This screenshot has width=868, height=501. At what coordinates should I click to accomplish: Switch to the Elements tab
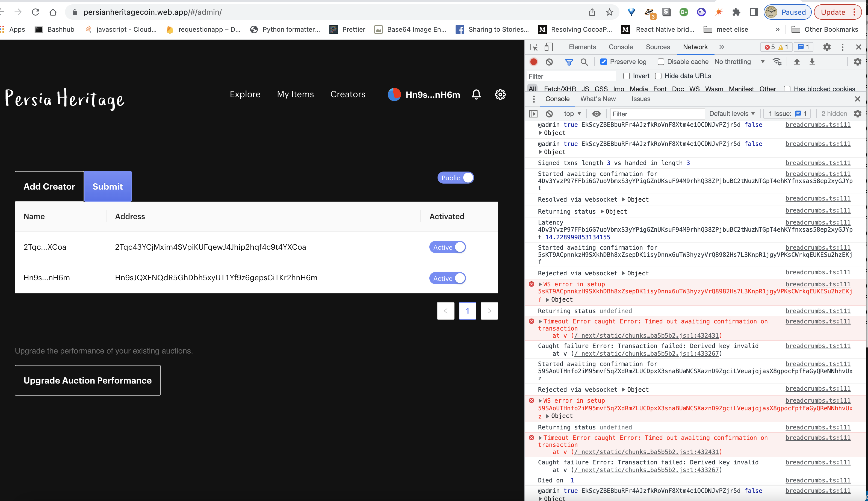(582, 47)
